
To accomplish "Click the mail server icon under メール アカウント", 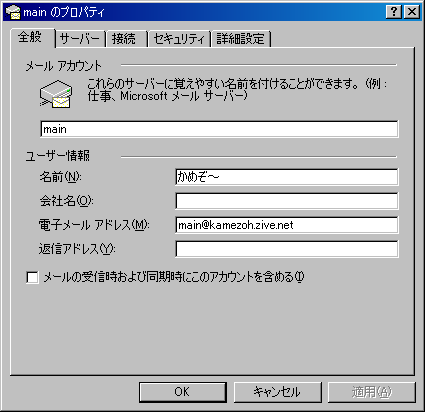I will point(56,94).
